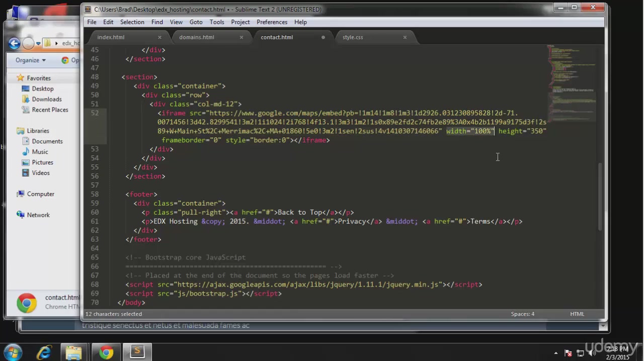Viewport: 644px width, 361px height.
Task: Close the index.html tab
Action: pos(159,37)
